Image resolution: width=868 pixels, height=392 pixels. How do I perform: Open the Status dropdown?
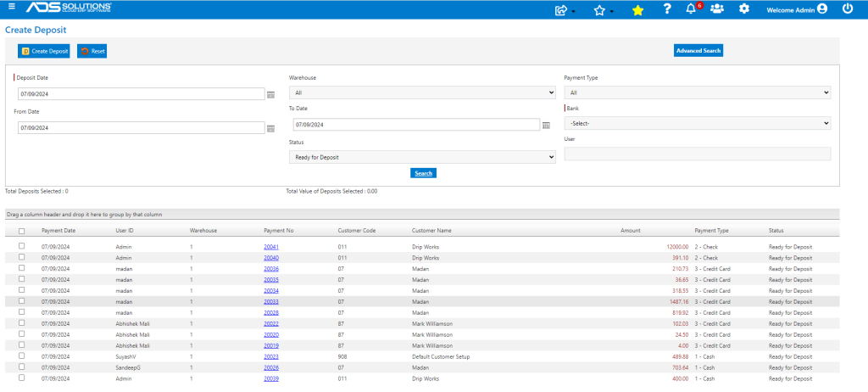[x=422, y=158]
